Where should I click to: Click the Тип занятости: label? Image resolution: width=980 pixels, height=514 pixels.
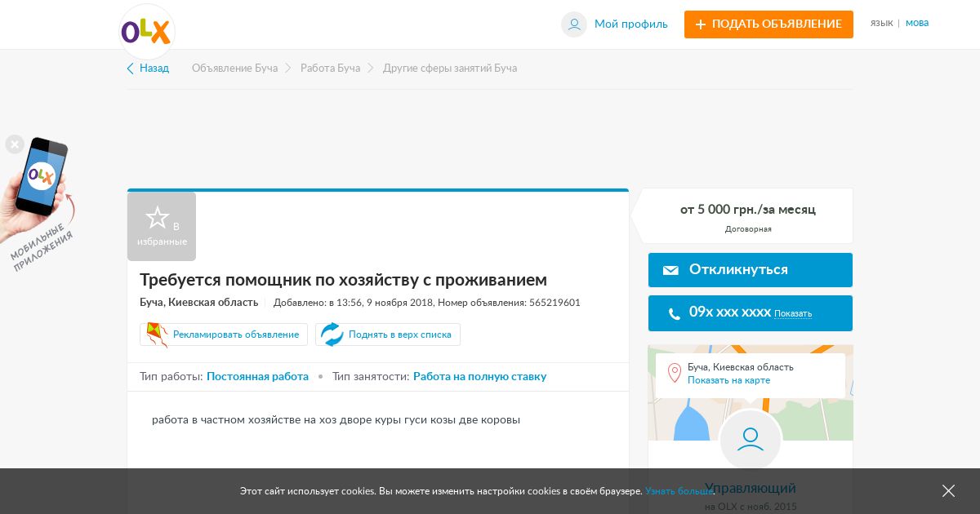pos(371,377)
